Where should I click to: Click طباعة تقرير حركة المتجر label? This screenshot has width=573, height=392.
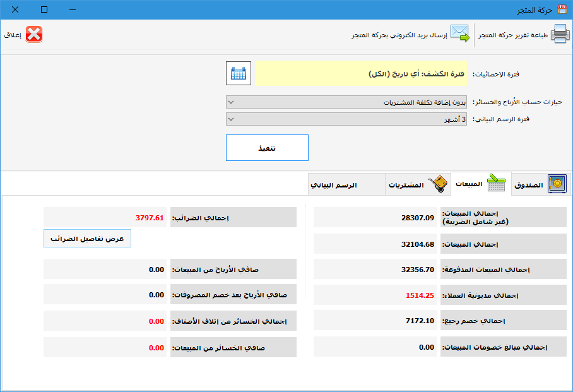(x=513, y=35)
